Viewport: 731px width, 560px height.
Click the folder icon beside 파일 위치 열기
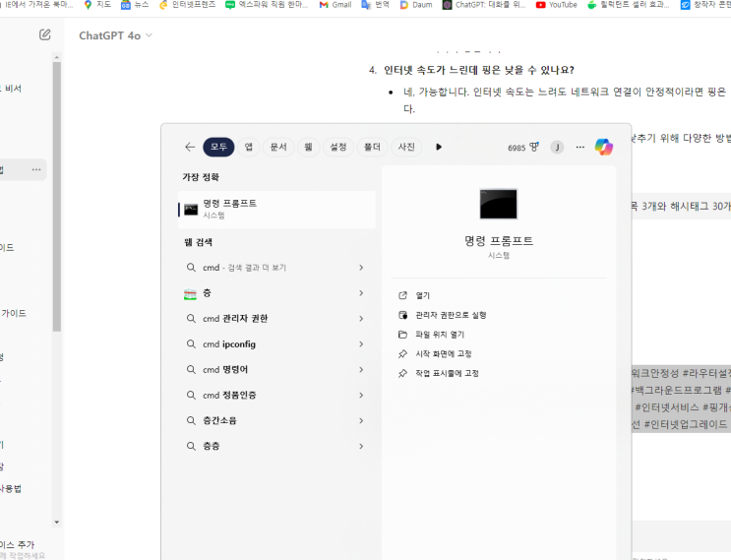pos(402,335)
